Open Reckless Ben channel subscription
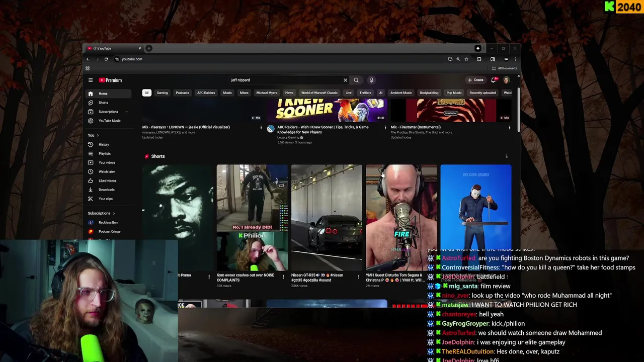The width and height of the screenshot is (644, 362). [108, 222]
